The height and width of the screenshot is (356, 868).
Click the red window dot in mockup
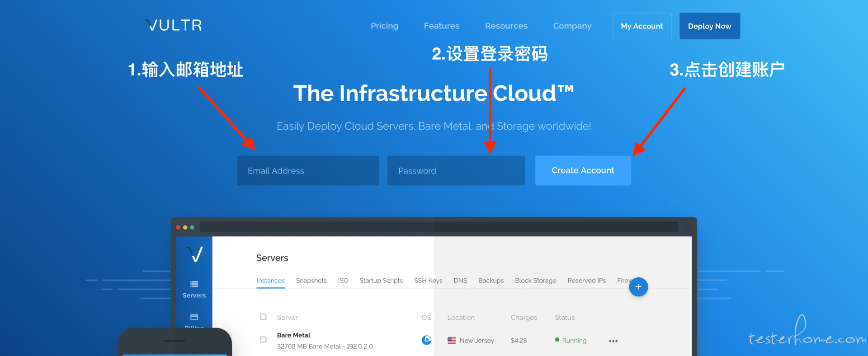178,227
